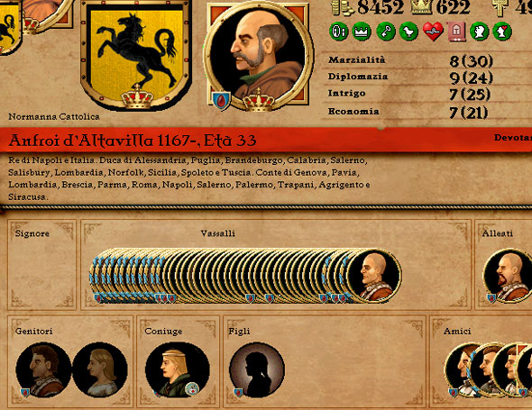
Task: Click the white head profile trait icon
Action: (x=479, y=32)
